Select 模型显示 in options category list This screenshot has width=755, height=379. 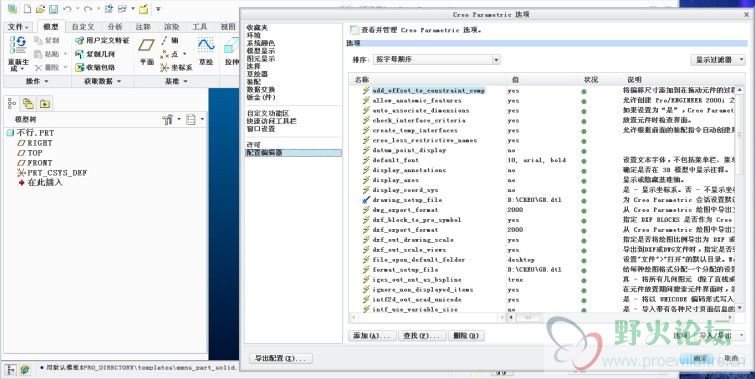click(x=261, y=51)
